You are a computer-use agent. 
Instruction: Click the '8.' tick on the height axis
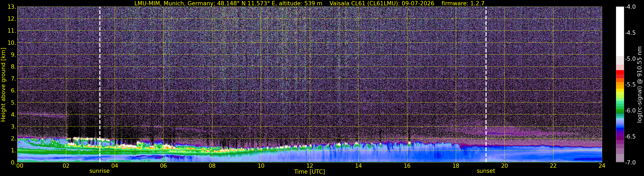[x=13, y=67]
